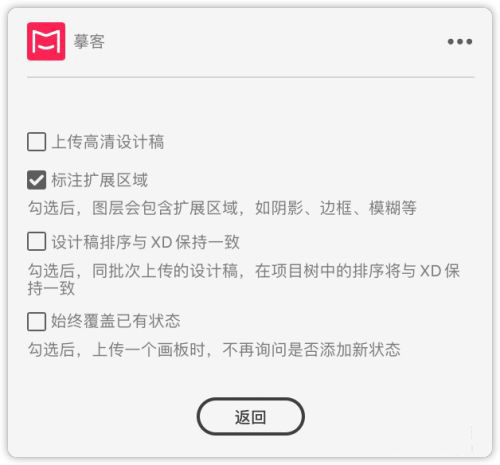Click the description 同批次上传的设计稿
The height and width of the screenshot is (465, 500).
click(165, 271)
